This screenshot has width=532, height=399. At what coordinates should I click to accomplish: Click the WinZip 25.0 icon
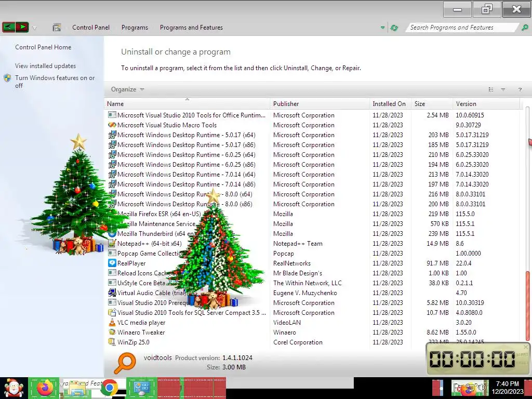[x=112, y=342]
